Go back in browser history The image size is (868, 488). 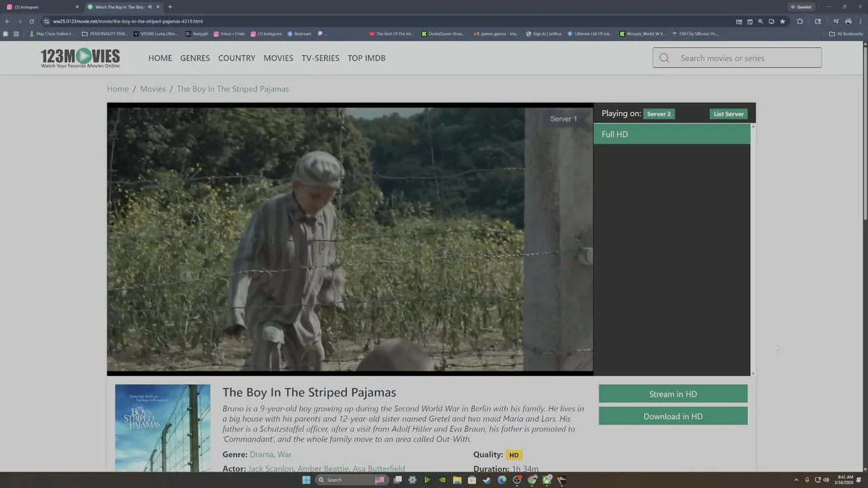point(7,21)
